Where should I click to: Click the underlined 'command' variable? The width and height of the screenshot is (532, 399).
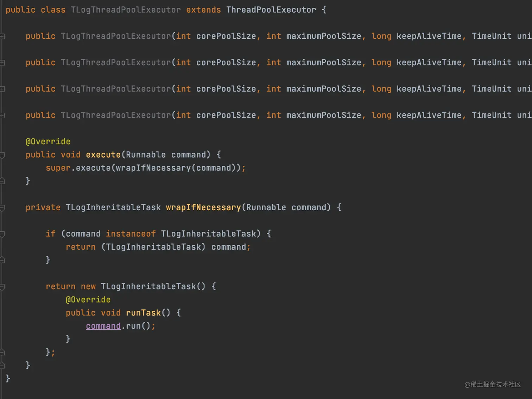pos(103,326)
